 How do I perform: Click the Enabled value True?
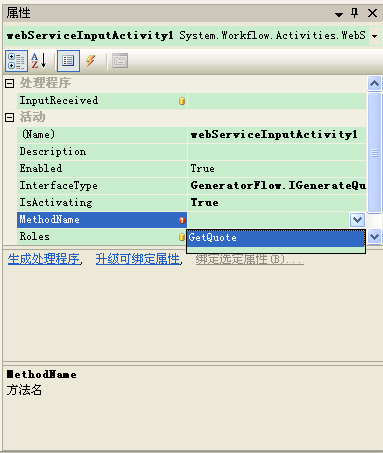click(x=203, y=169)
